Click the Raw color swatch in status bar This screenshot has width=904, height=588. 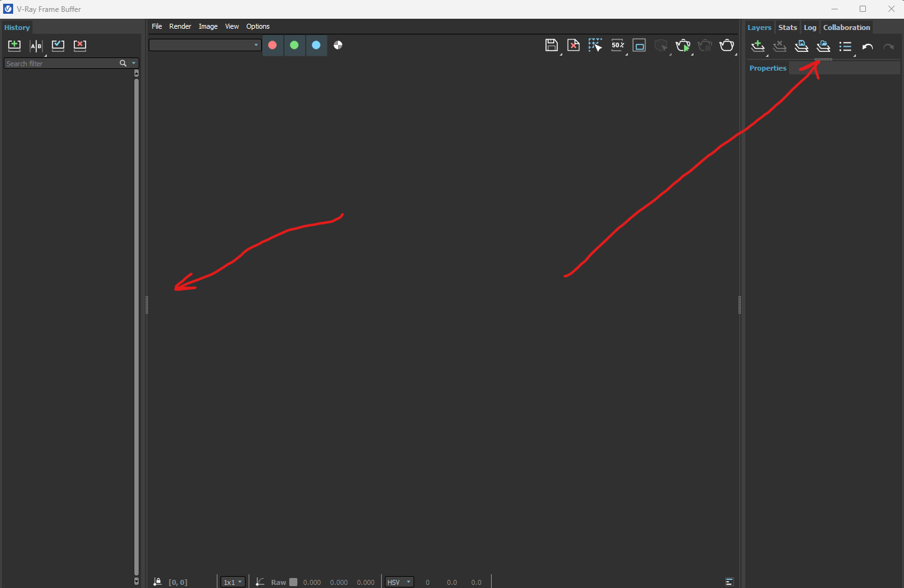pos(293,582)
